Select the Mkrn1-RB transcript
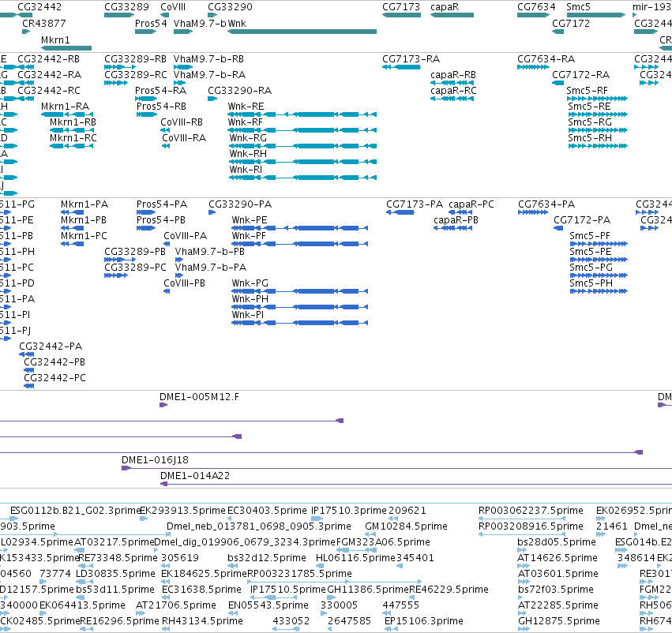The height and width of the screenshot is (633, 672). tap(71, 130)
